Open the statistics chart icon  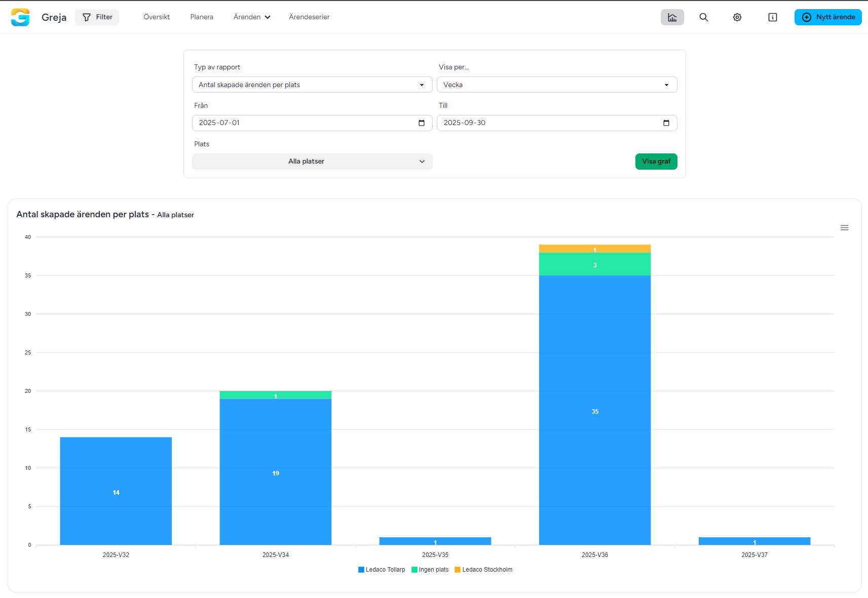pyautogui.click(x=672, y=17)
